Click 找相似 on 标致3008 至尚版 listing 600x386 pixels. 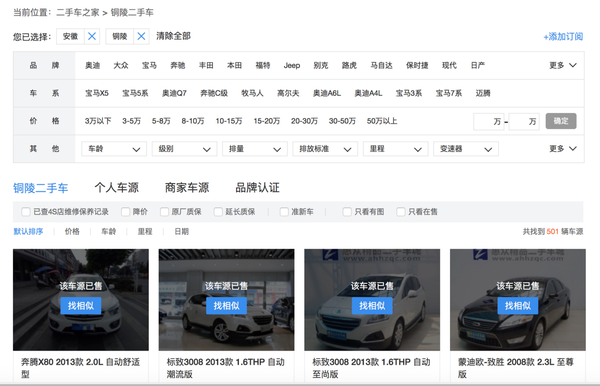pos(372,306)
